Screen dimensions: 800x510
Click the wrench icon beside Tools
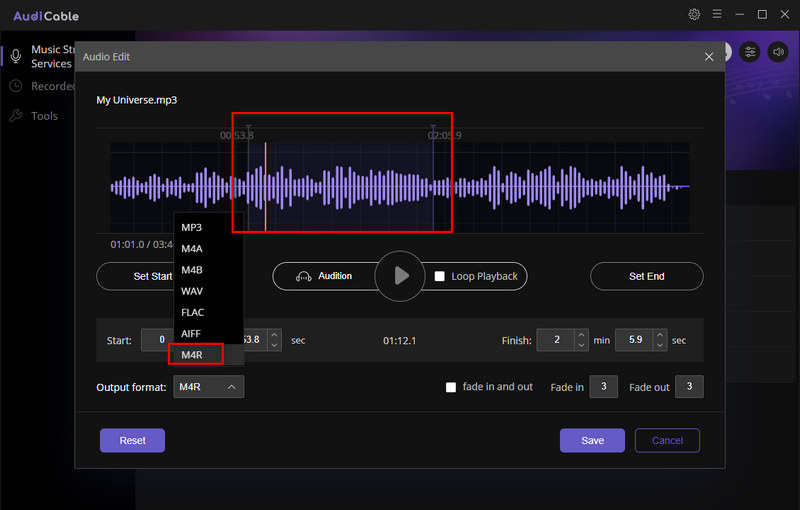pos(16,116)
